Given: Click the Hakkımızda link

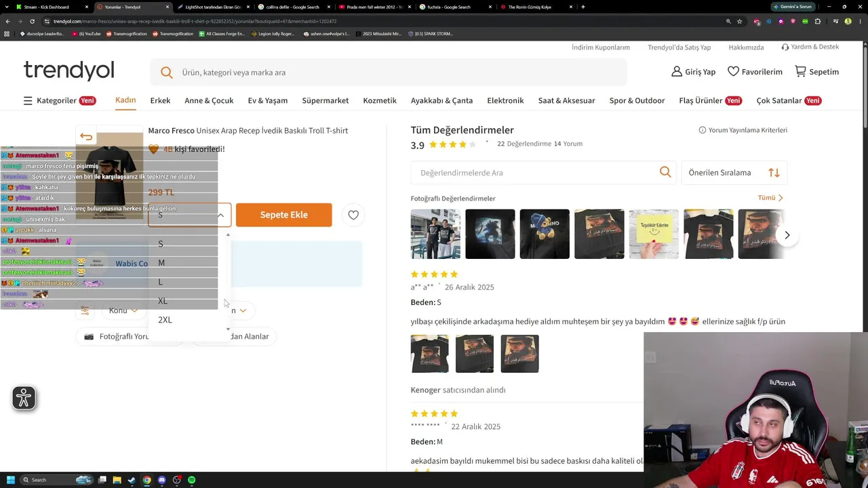Looking at the screenshot, I should point(746,47).
